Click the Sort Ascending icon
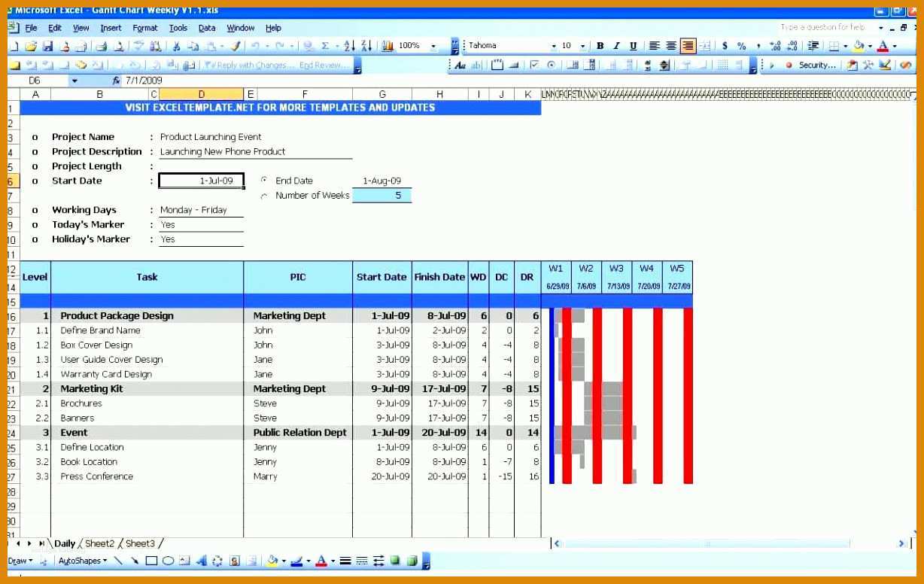Screen dimensions: 924x584 coord(348,46)
